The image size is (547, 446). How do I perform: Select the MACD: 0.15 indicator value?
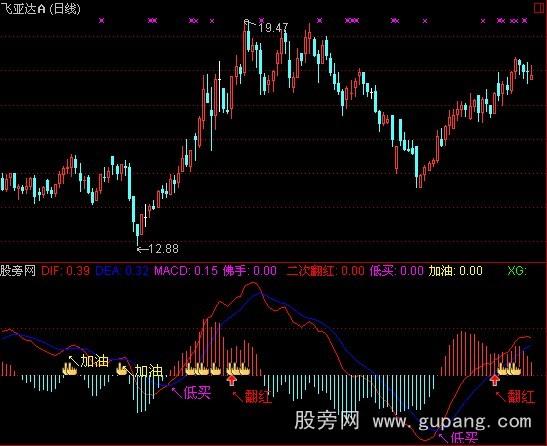(x=186, y=271)
